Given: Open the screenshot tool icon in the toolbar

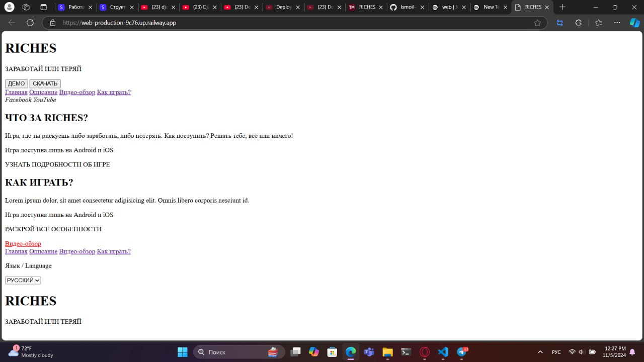Looking at the screenshot, I should [x=559, y=23].
